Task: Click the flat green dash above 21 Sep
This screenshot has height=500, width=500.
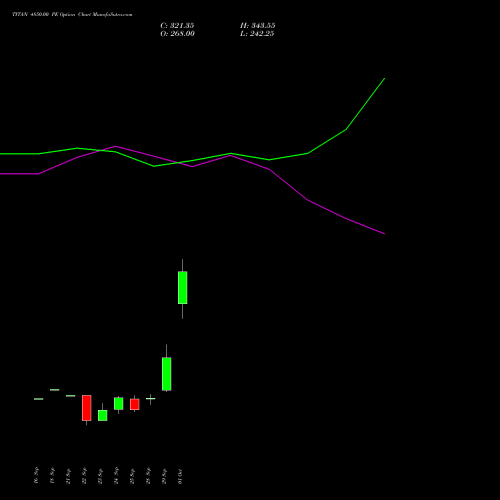Action: click(71, 396)
